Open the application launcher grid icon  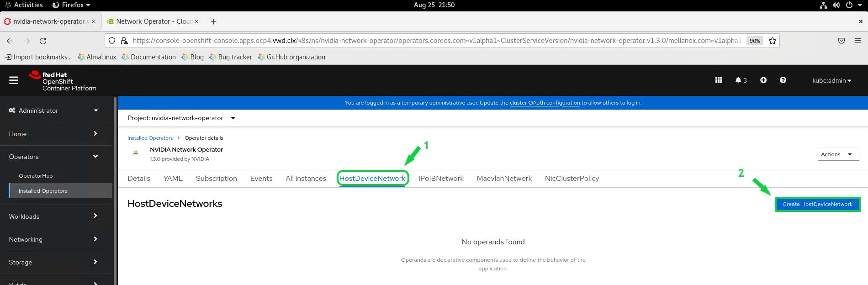point(719,80)
